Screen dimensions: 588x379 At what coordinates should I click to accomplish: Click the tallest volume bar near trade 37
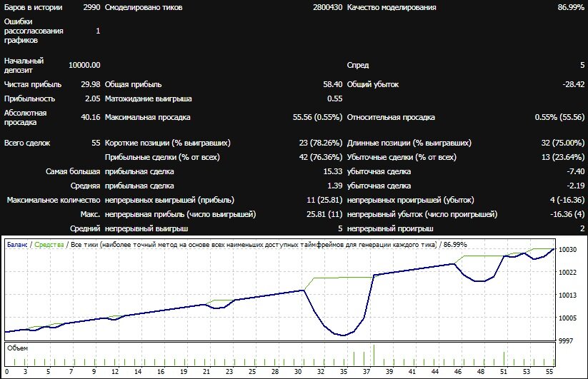[x=374, y=355]
